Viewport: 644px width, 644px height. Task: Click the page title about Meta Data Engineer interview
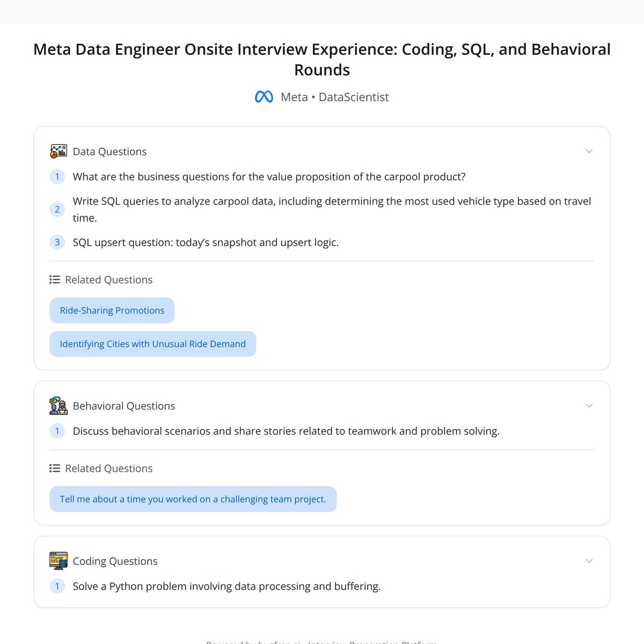point(322,60)
